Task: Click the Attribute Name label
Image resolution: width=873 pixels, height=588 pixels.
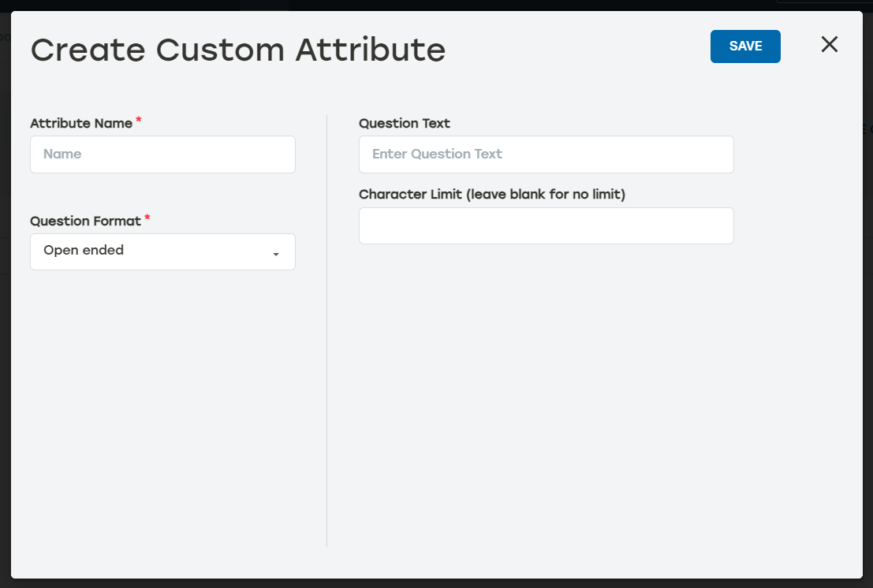Action: click(x=81, y=123)
